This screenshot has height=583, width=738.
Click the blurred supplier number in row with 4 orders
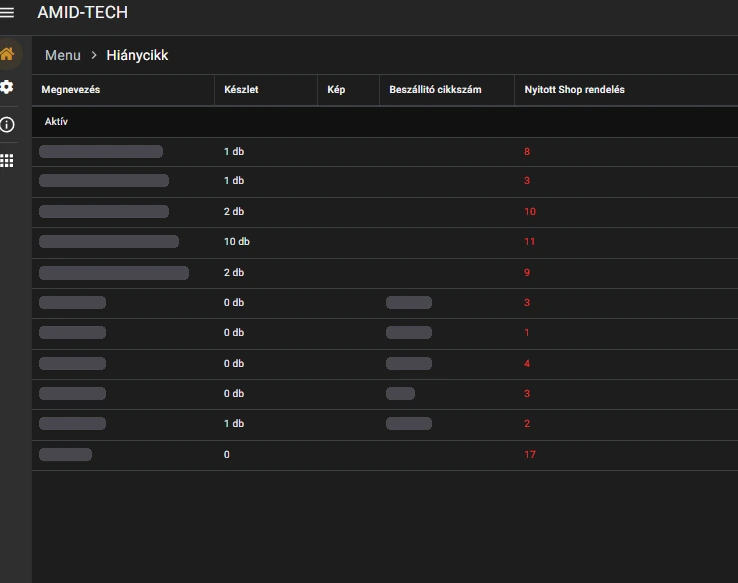tap(409, 364)
